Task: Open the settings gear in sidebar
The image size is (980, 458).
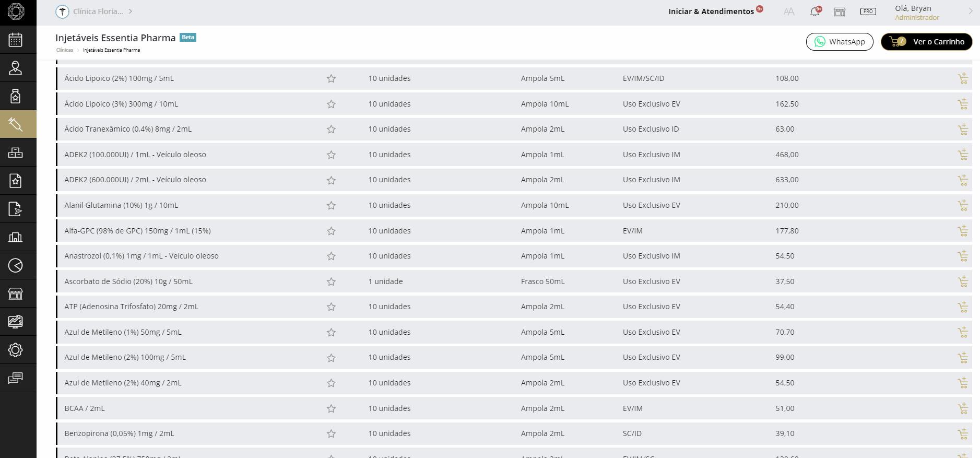Action: (16, 350)
